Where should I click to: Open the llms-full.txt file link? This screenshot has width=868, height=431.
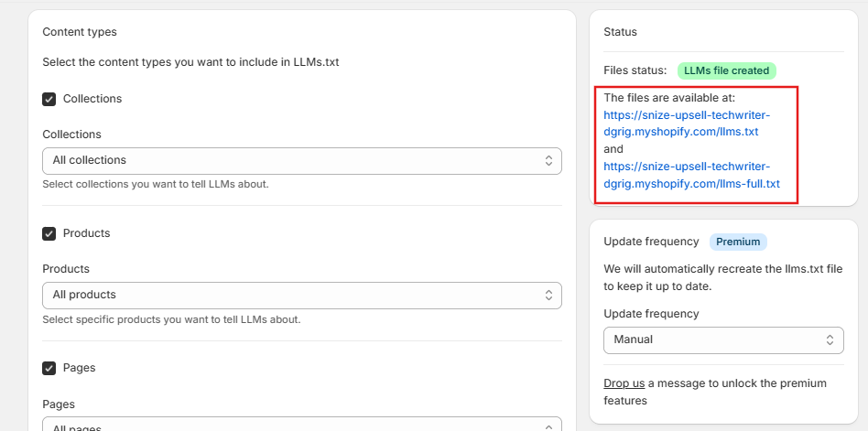coord(691,176)
